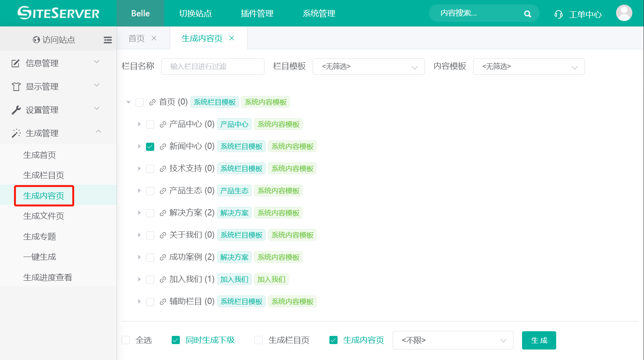
Task: Open the 栏目模板 filter dropdown
Action: point(368,66)
